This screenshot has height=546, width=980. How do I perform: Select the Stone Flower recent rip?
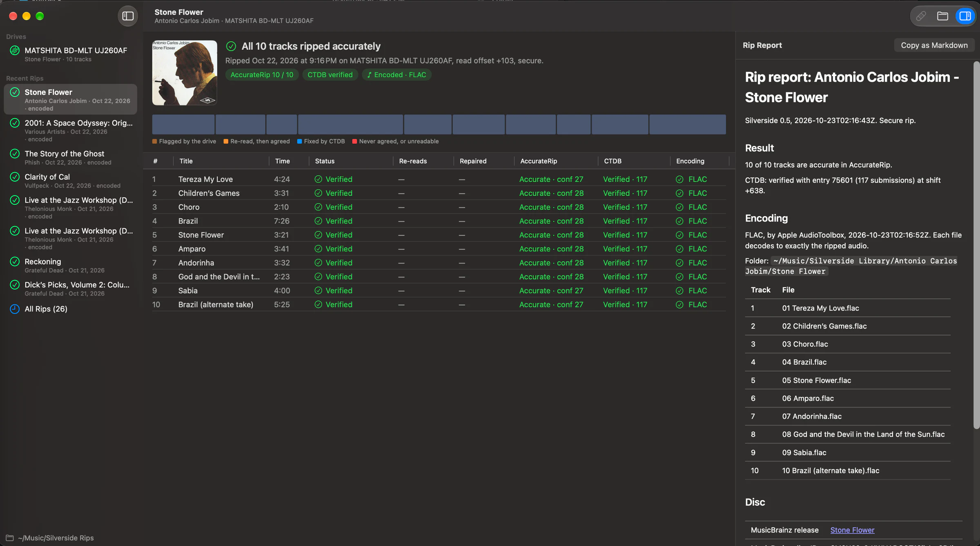click(x=70, y=100)
